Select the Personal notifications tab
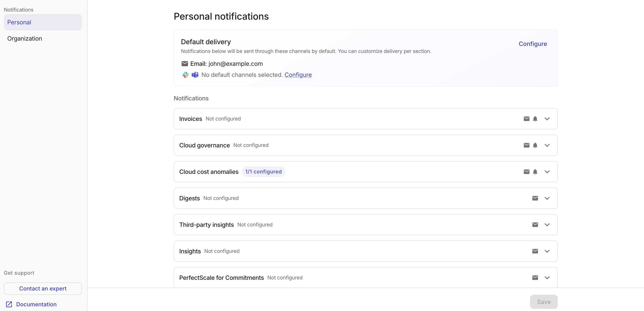Viewport: 644px width, 311px height. click(x=43, y=22)
